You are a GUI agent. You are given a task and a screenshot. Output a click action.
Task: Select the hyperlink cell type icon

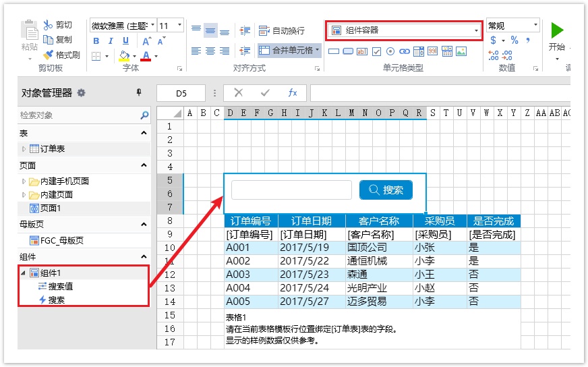(405, 51)
